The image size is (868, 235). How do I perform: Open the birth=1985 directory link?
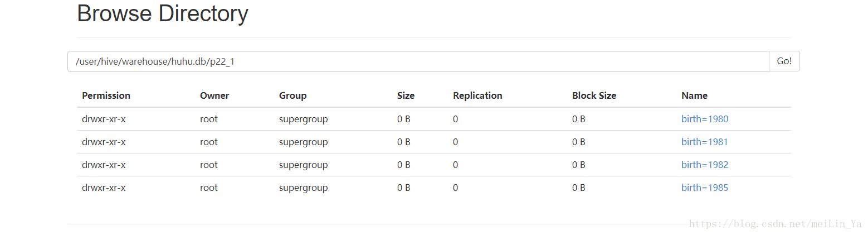tap(705, 188)
